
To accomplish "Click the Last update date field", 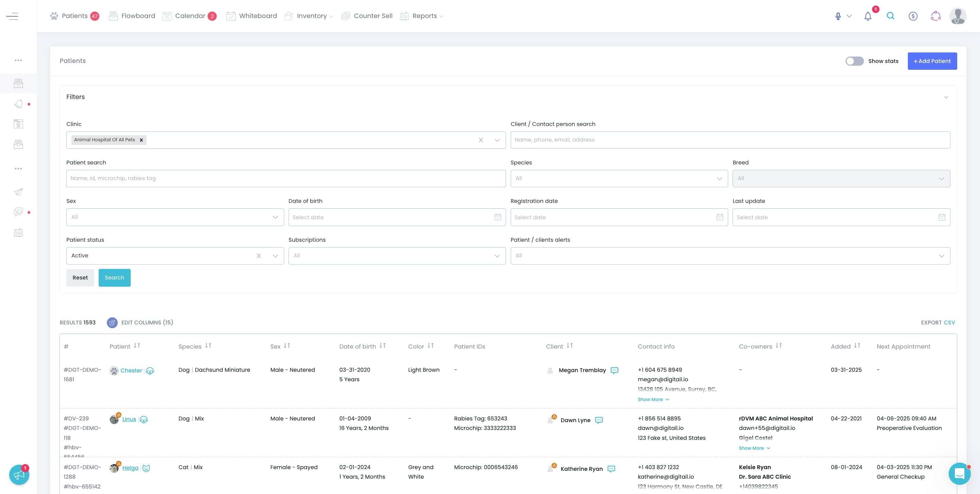I will 841,217.
